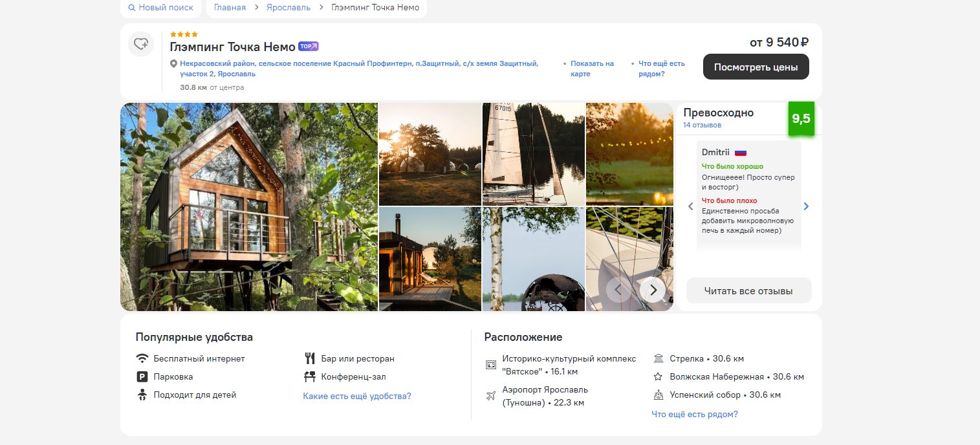
Task: Click the Превосходно rating label
Action: (718, 113)
